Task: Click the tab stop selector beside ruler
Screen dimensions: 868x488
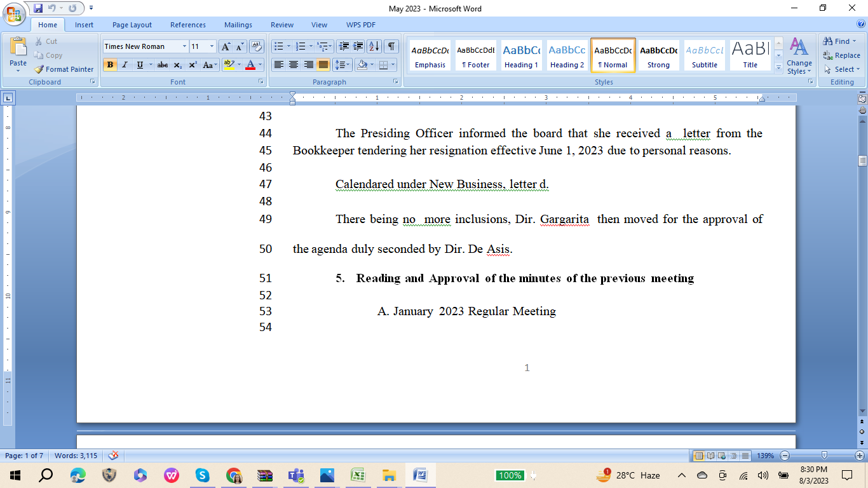Action: 8,98
